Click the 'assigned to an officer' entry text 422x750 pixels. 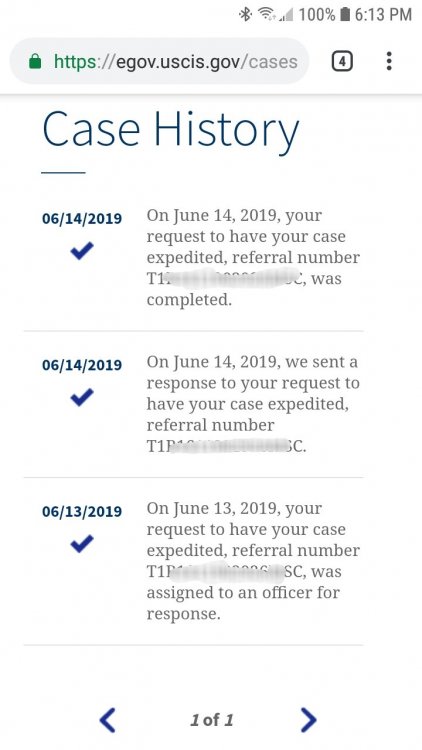253,561
